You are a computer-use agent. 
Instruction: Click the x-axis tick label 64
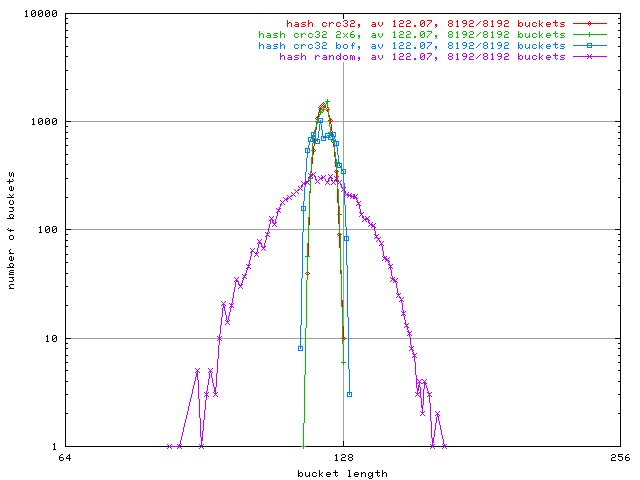pos(65,458)
